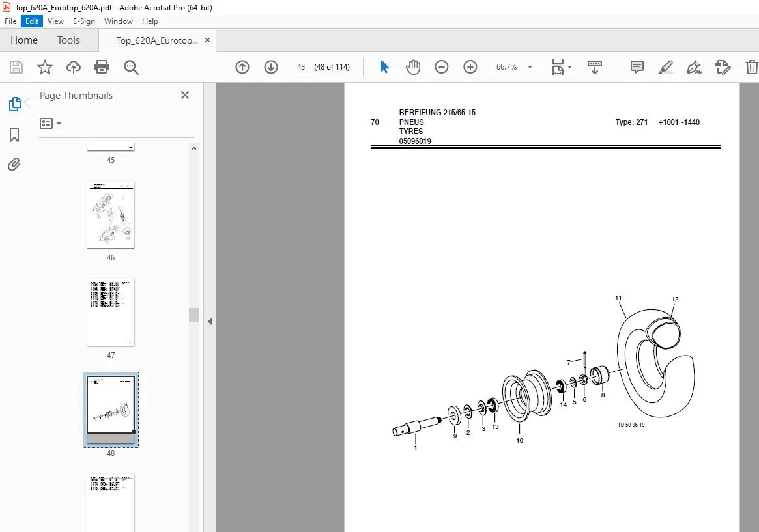
Task: Open the Sign document pen tool
Action: 694,66
